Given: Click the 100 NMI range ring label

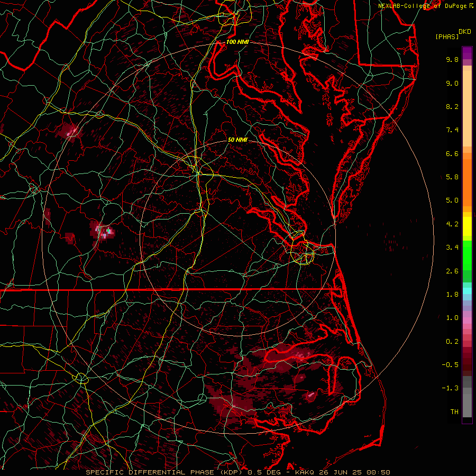Looking at the screenshot, I should coord(237,42).
